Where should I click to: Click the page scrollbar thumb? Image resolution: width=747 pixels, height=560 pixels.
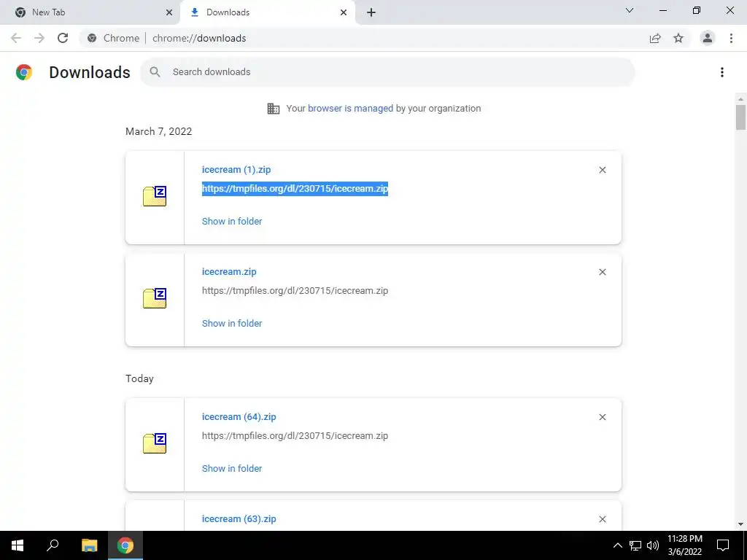pos(740,117)
